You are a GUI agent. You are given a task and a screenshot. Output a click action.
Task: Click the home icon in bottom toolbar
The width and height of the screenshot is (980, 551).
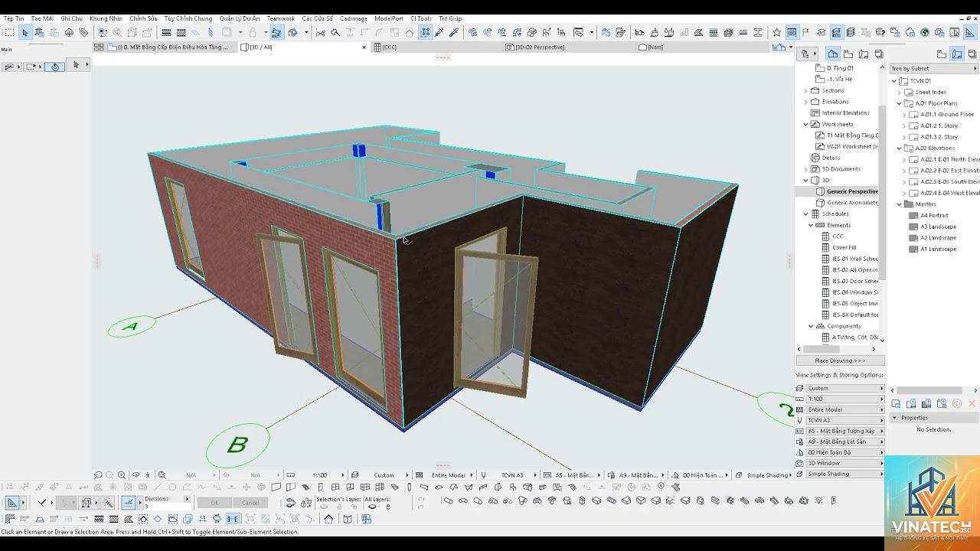pyautogui.click(x=328, y=519)
